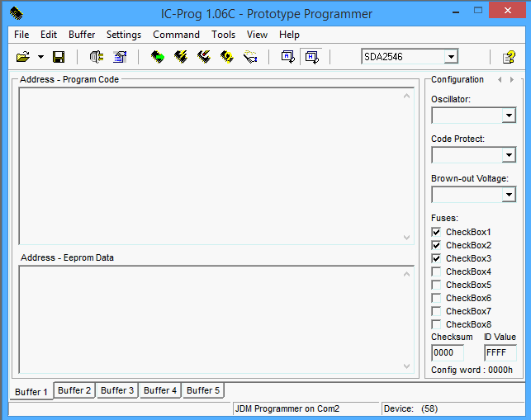Open the File menu

tap(21, 35)
